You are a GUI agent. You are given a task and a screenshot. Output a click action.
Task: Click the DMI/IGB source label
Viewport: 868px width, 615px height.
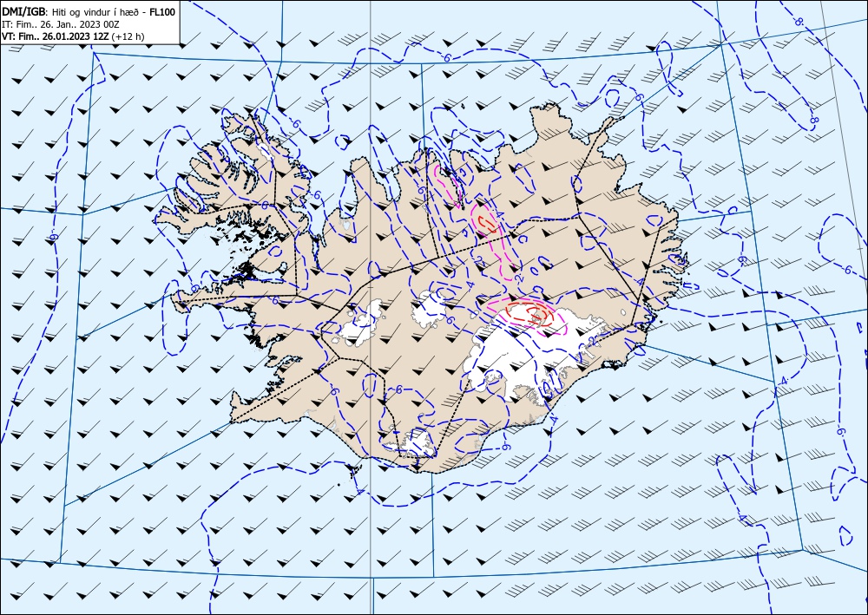(24, 12)
